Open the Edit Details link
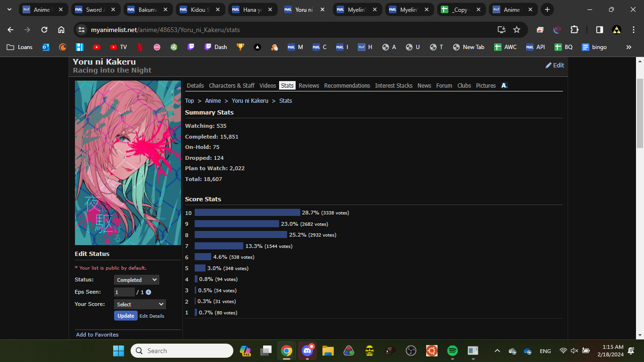The height and width of the screenshot is (362, 644). point(152,316)
